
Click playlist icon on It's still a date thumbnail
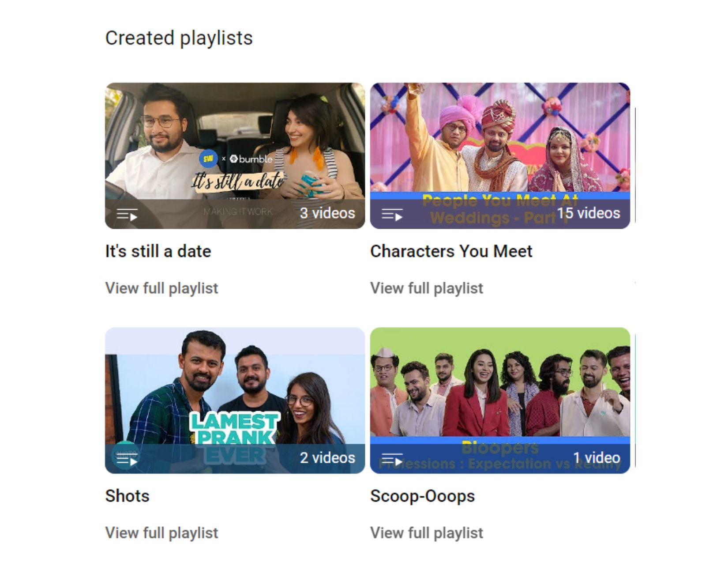(x=127, y=215)
